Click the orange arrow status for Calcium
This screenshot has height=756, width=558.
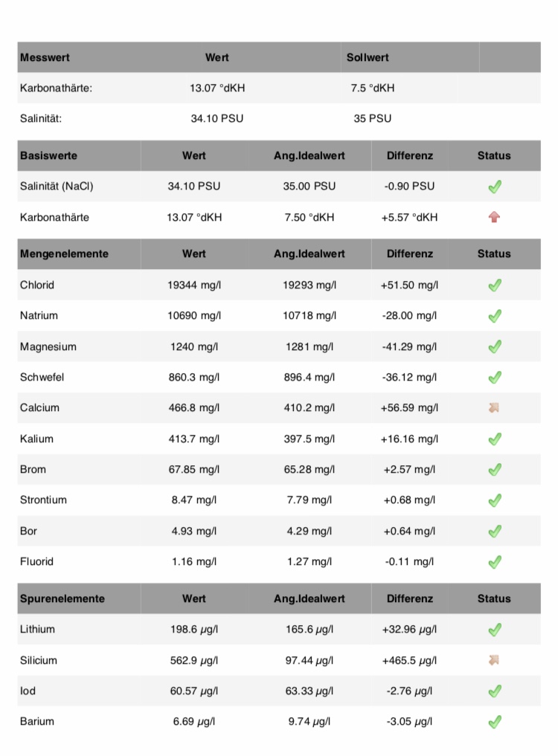point(494,407)
